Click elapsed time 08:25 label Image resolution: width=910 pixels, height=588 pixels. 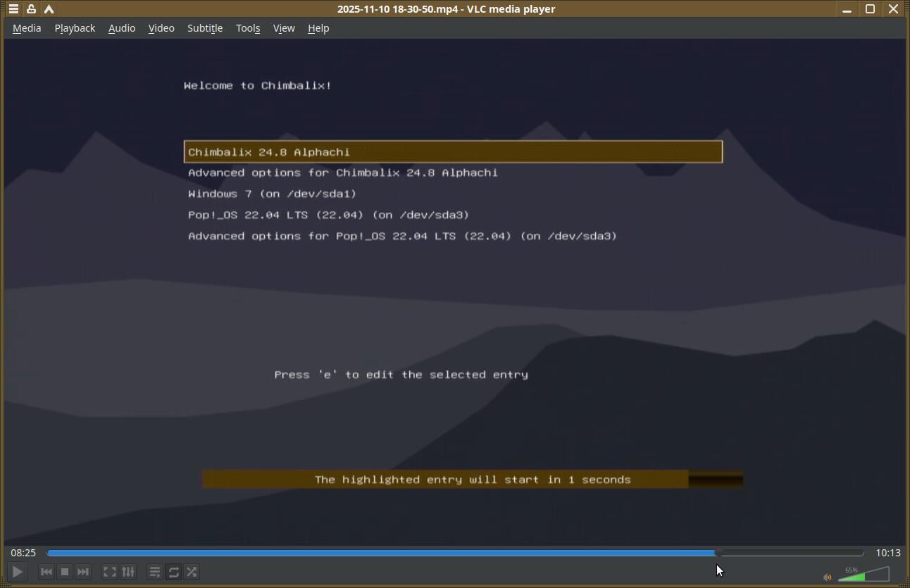[x=23, y=553]
